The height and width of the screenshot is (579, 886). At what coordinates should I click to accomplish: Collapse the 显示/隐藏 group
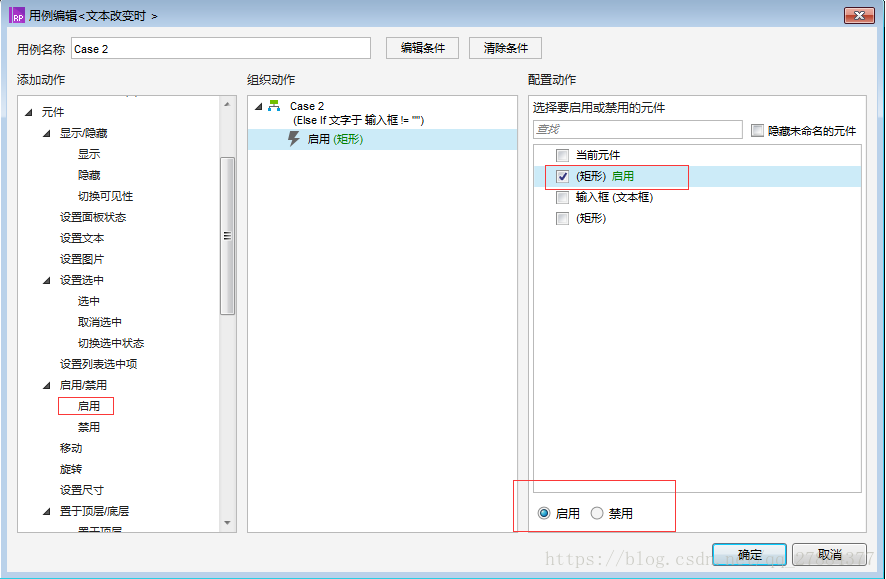click(x=47, y=133)
